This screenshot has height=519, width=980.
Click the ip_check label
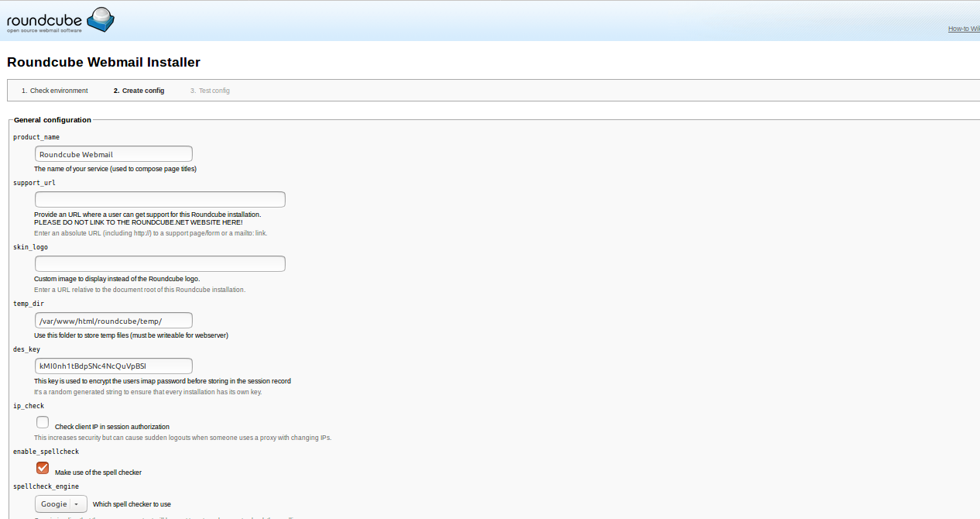pos(29,406)
